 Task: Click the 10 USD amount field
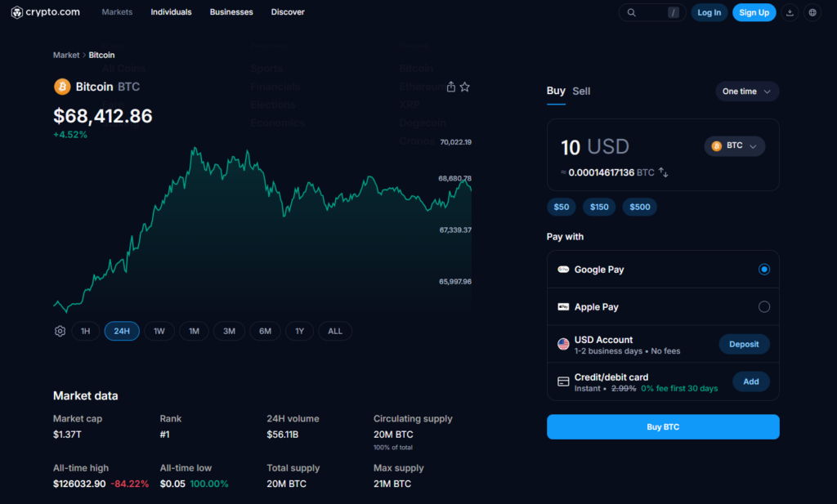(x=595, y=147)
